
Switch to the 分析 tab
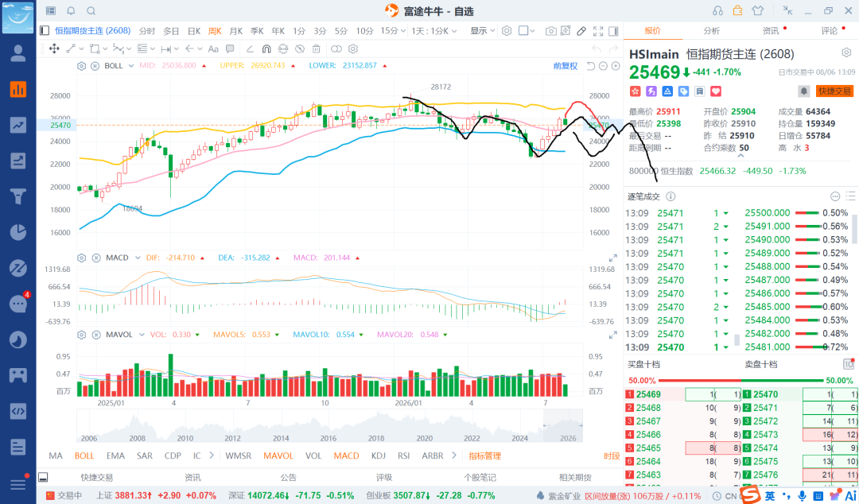711,31
